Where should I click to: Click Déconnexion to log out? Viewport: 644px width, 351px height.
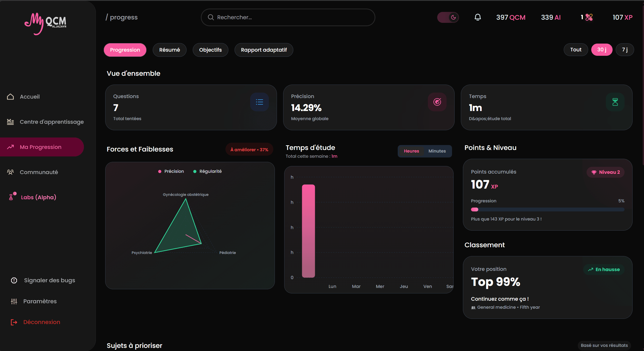coord(42,322)
